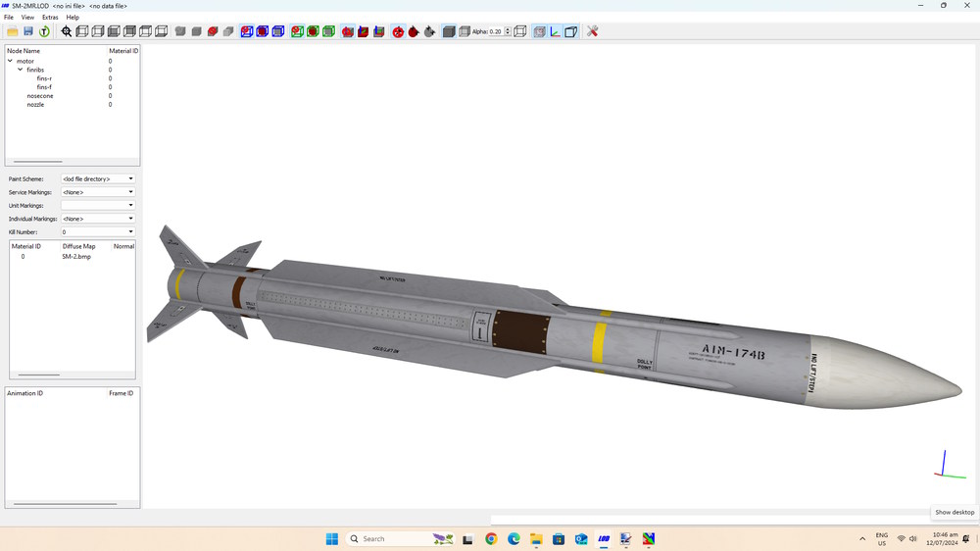This screenshot has height=551, width=980.
Task: Open the Paint Scheme dropdown
Action: [x=98, y=178]
